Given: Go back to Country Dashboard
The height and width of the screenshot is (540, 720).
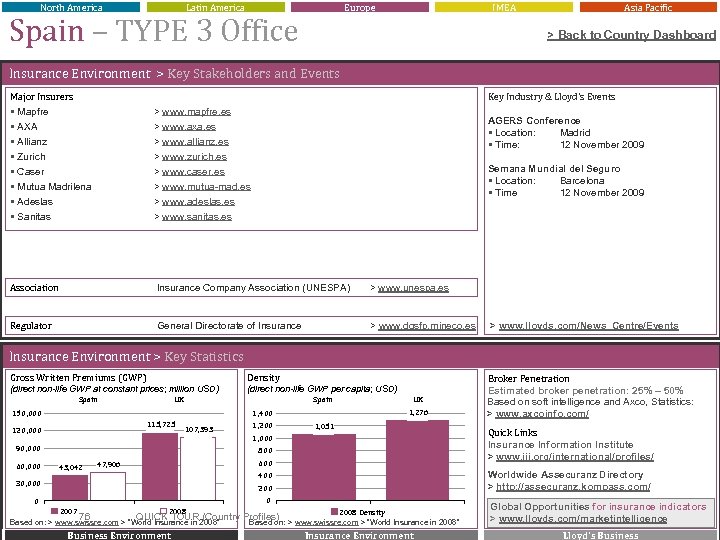Looking at the screenshot, I should [631, 35].
